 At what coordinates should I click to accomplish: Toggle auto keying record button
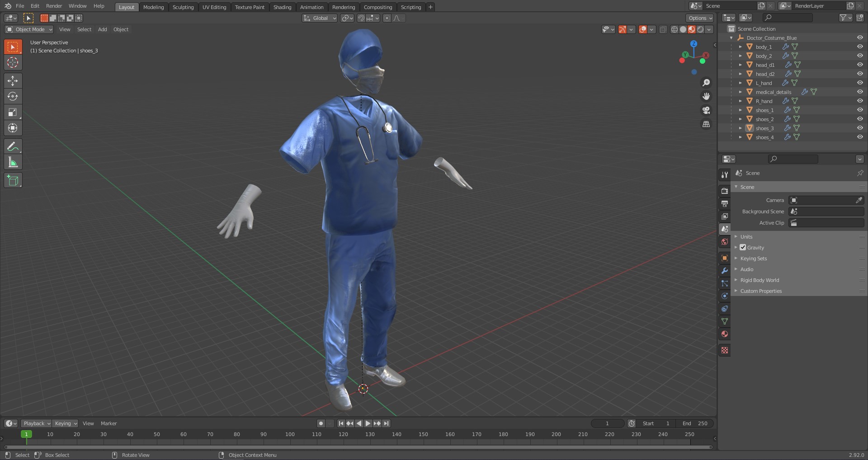coord(321,423)
